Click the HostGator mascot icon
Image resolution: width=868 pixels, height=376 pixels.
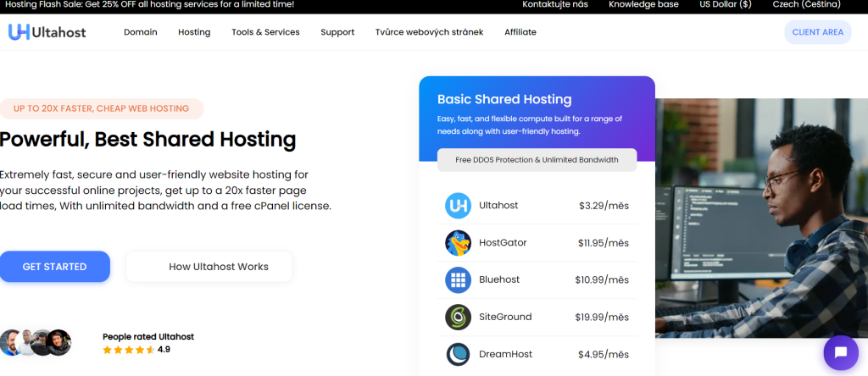(x=458, y=243)
